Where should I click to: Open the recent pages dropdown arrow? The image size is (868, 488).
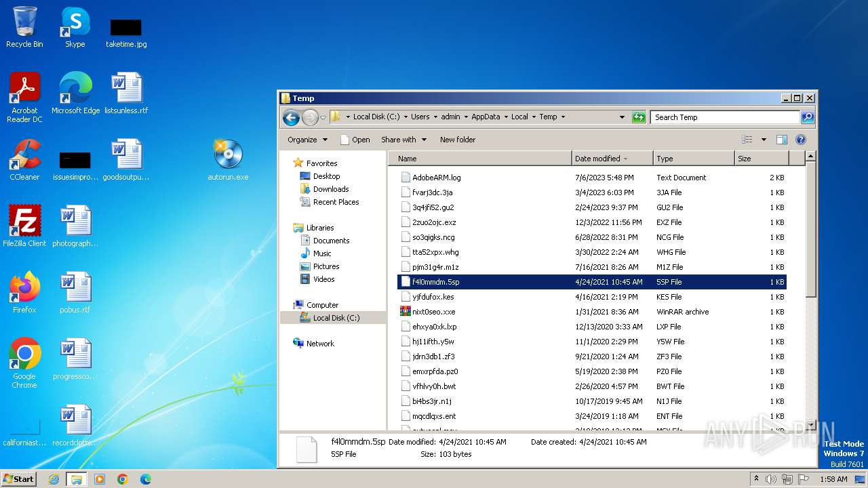click(x=323, y=117)
